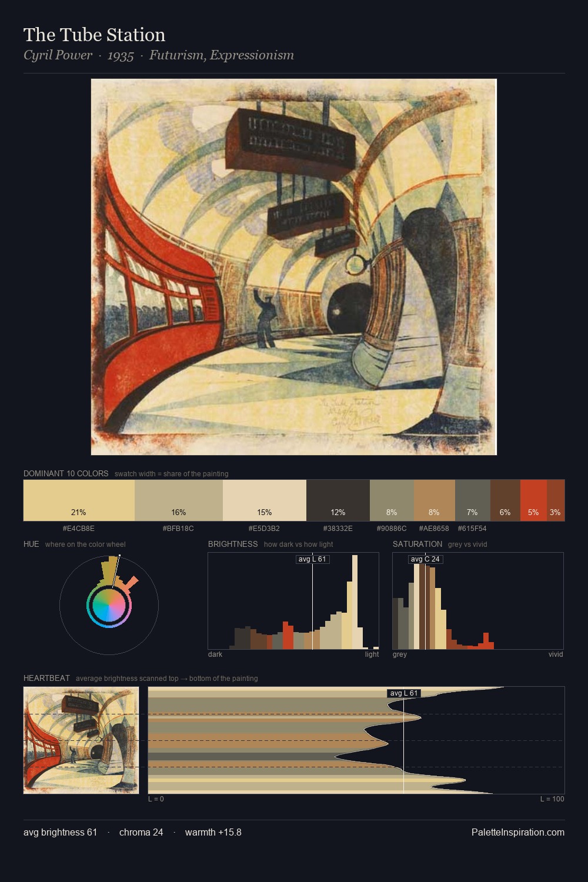This screenshot has width=588, height=882.
Task: Click artist name "Cyril Power"
Action: click(58, 55)
